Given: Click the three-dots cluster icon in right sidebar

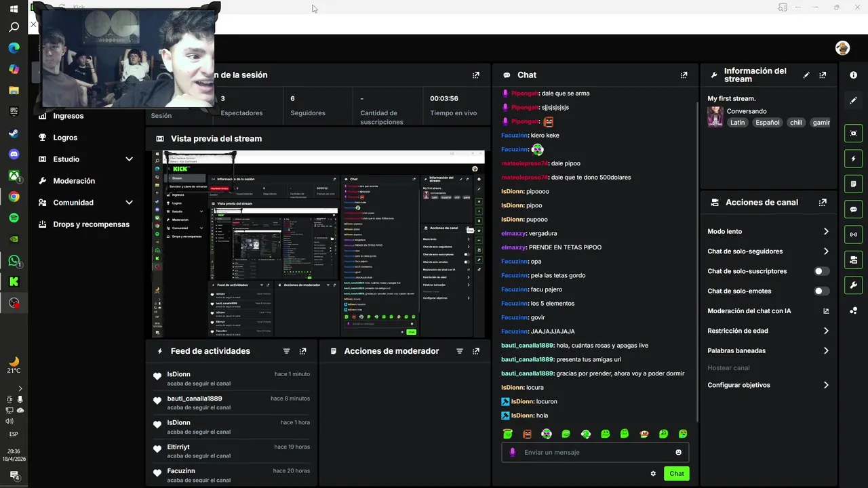Looking at the screenshot, I should point(853,310).
